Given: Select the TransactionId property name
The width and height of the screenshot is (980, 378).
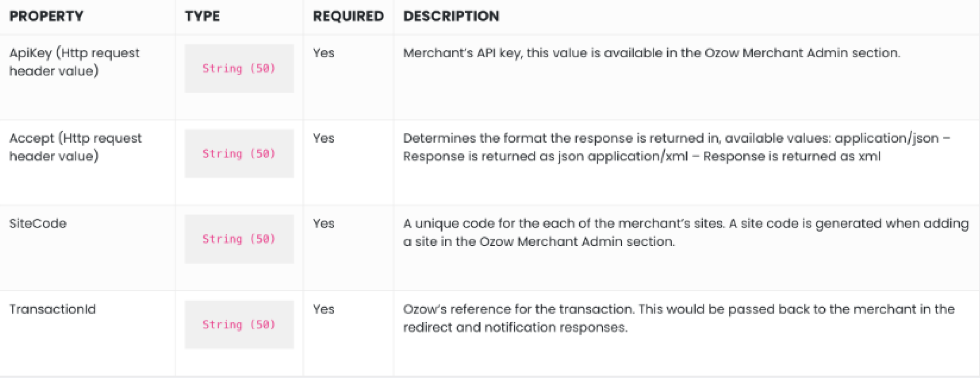Looking at the screenshot, I should 52,310.
